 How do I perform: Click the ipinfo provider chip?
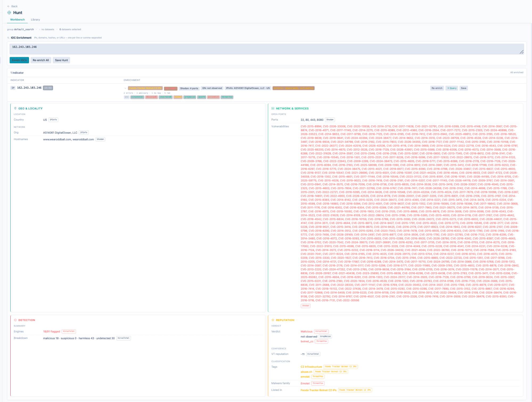pyautogui.click(x=201, y=97)
